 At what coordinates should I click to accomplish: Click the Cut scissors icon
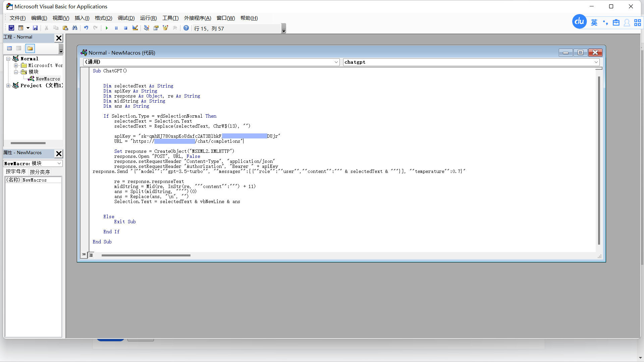point(47,28)
